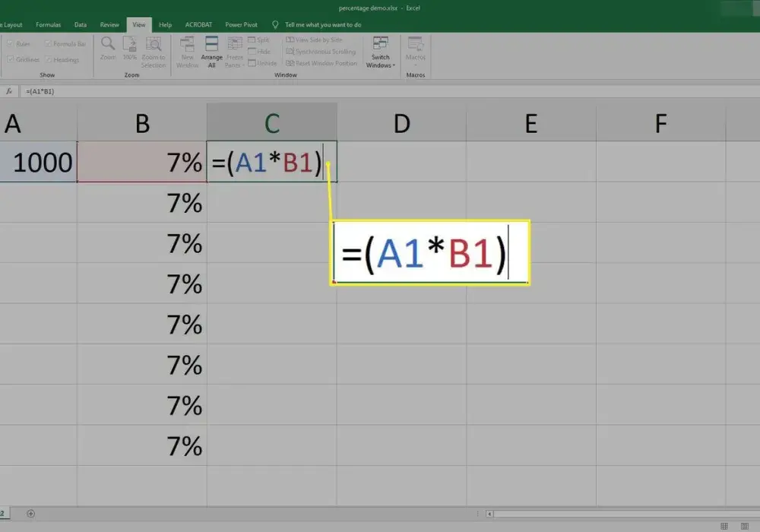Viewport: 760px width, 532px height.
Task: Open the ACROBAT ribbon tab
Action: (x=198, y=25)
